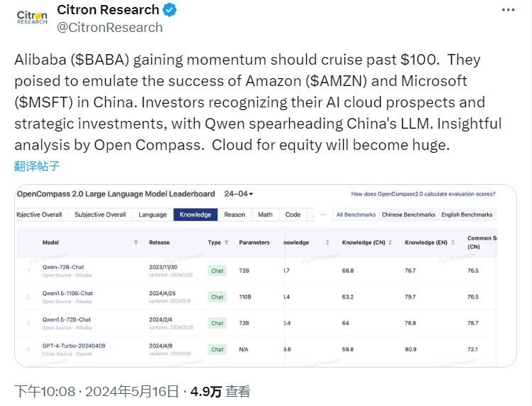Open the Qwen-72B-Chat model link
This screenshot has width=532, height=406.
(x=63, y=267)
